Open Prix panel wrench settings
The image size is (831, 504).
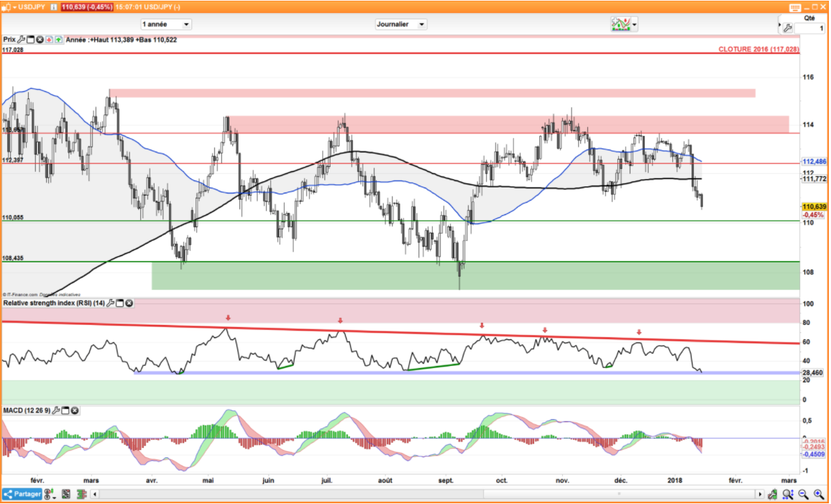coord(21,40)
